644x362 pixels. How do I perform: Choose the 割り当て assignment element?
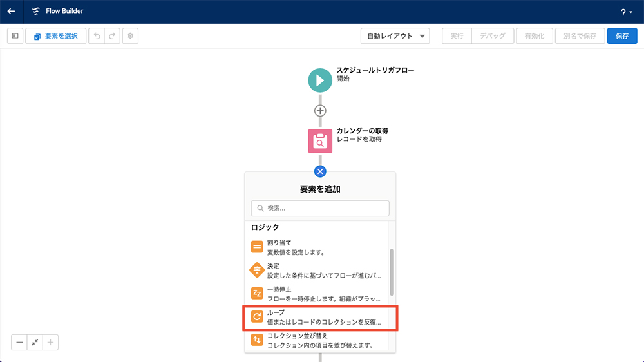coord(316,247)
